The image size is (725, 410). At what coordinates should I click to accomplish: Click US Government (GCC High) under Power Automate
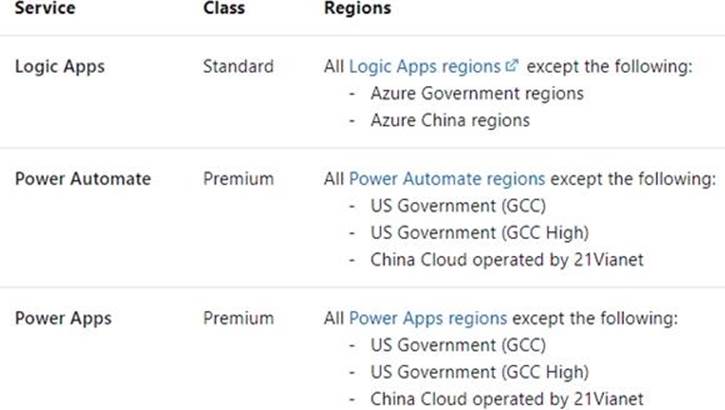[476, 233]
